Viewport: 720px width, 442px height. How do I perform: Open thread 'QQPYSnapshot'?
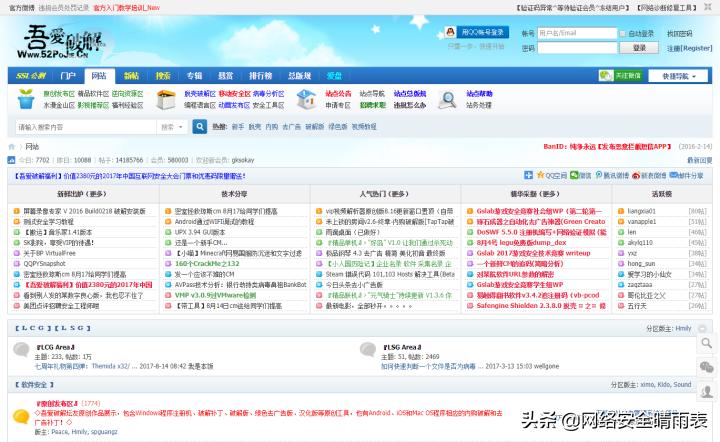45,264
